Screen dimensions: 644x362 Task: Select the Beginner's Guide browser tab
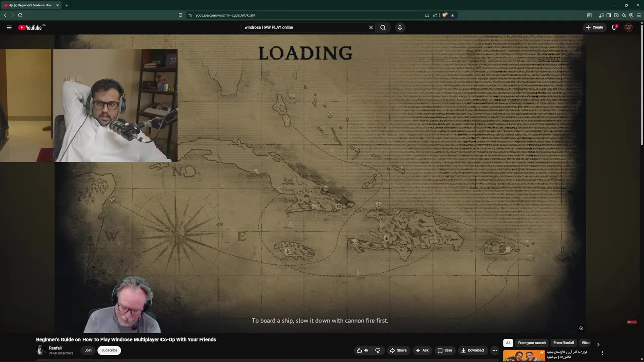click(31, 5)
